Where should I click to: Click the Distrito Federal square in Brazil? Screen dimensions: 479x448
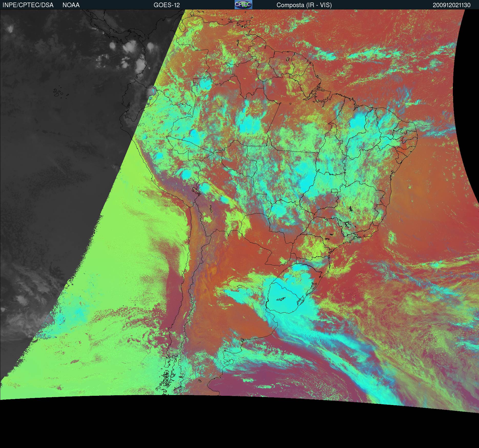[334, 191]
